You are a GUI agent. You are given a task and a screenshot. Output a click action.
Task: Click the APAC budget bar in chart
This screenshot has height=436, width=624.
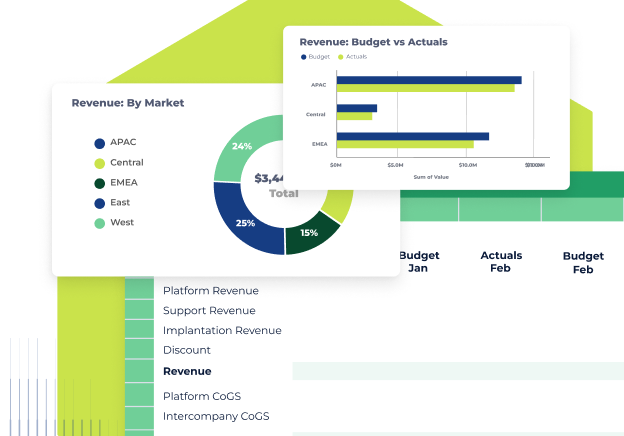click(x=428, y=80)
